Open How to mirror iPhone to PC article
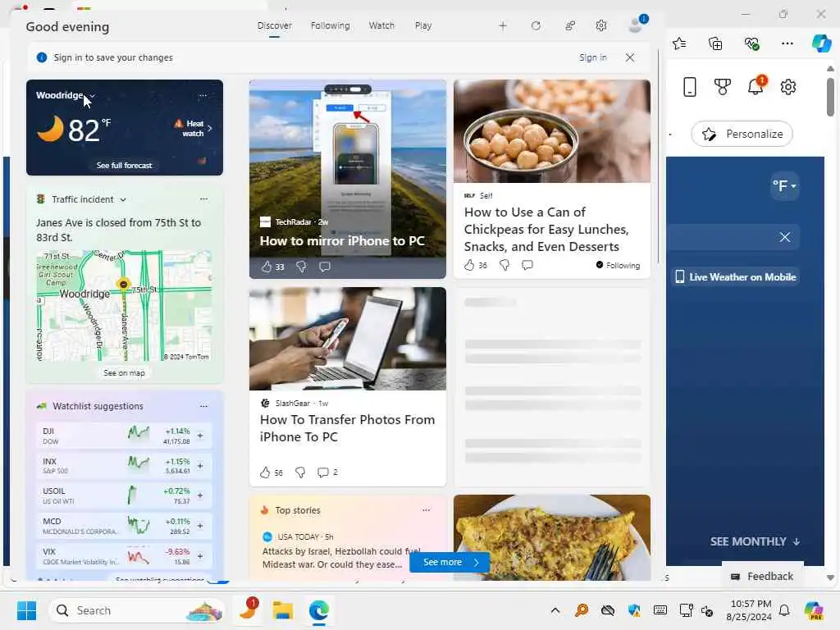This screenshot has height=630, width=840. 342,241
